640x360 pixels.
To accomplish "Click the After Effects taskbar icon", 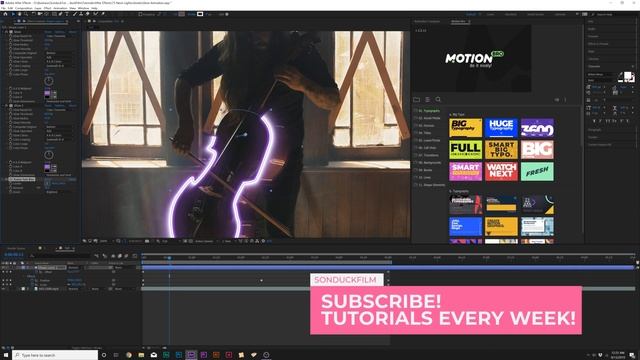I will coord(191,355).
